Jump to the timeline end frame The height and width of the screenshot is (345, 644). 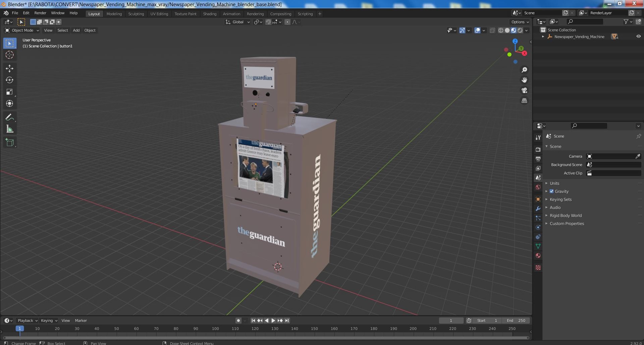point(287,321)
